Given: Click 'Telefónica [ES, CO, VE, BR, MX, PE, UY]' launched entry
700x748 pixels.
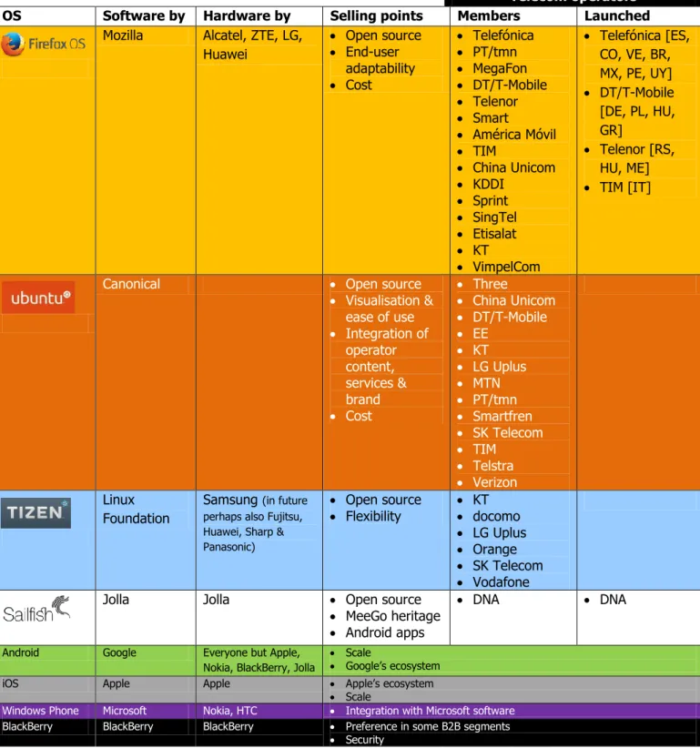Looking at the screenshot, I should point(644,55).
